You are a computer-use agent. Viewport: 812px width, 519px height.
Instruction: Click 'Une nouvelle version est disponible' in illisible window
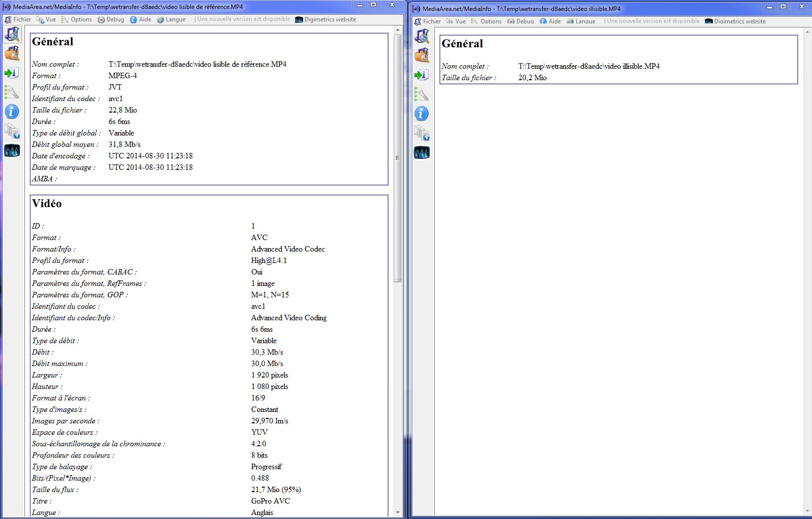(653, 21)
